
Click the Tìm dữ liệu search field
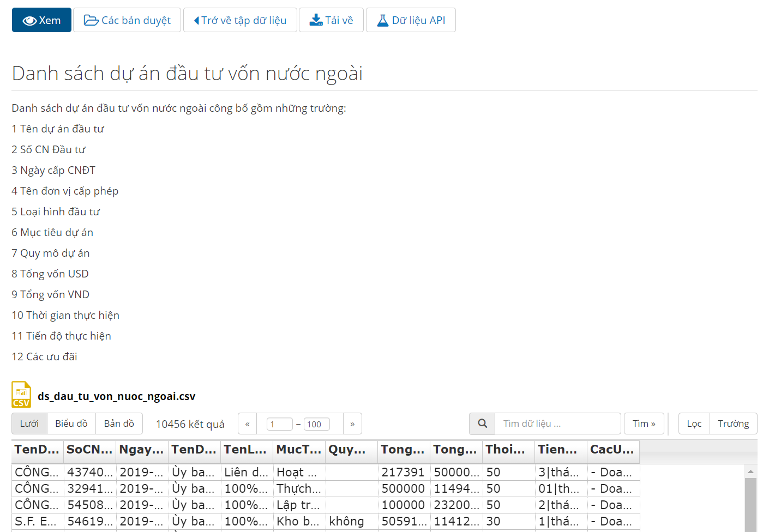pos(557,424)
